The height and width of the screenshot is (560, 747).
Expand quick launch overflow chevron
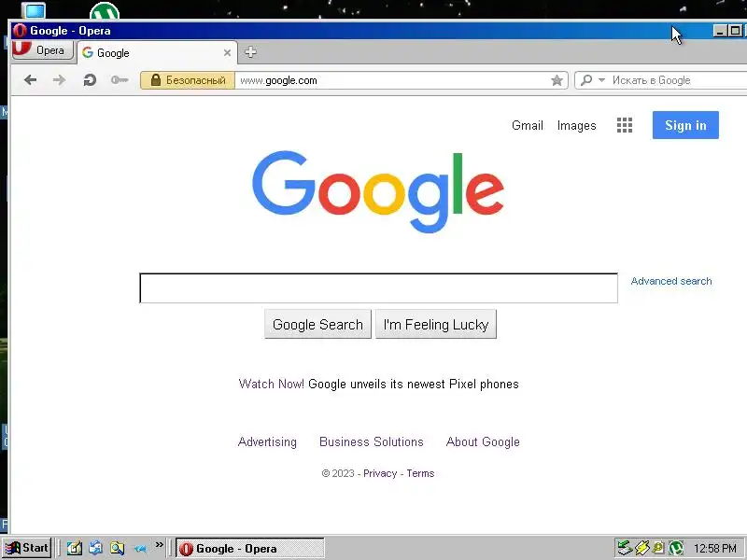(159, 544)
